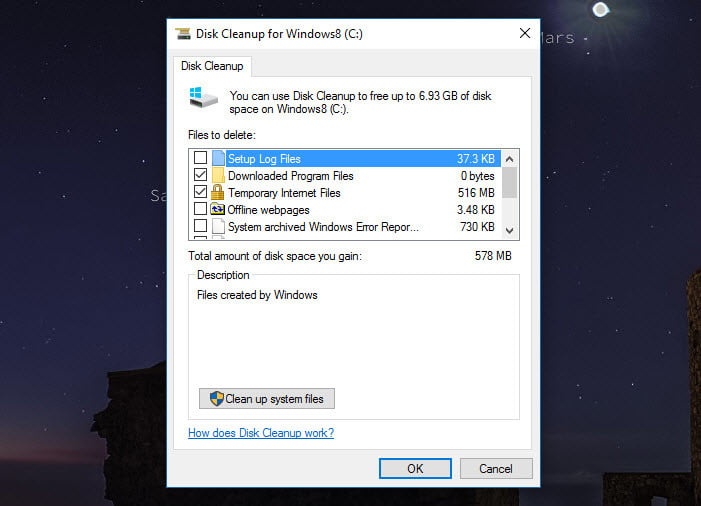Confirm cleanup with the OK button
This screenshot has width=701, height=506.
415,468
